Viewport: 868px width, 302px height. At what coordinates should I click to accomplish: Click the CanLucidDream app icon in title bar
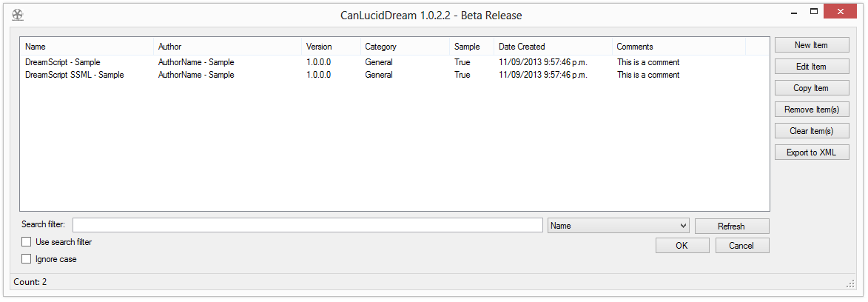click(18, 14)
